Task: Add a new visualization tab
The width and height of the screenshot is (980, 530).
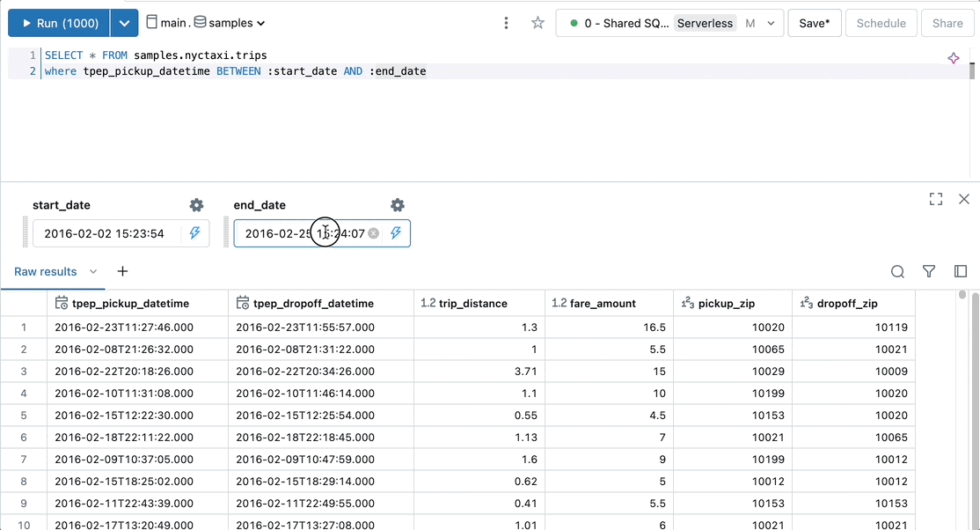Action: (x=122, y=271)
